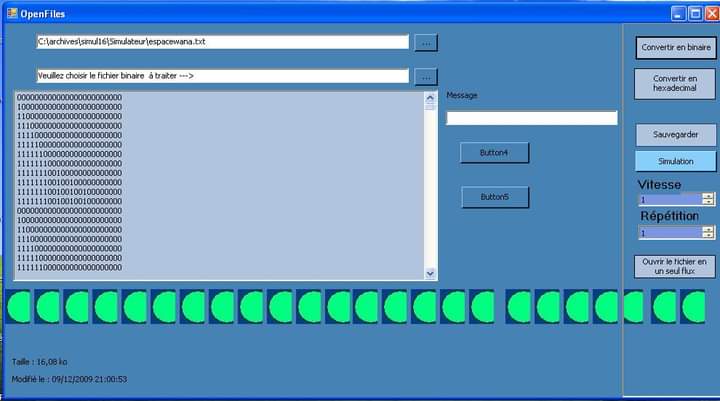The height and width of the screenshot is (401, 720).
Task: Open the browse button beside the binary file prompt
Action: tap(425, 77)
